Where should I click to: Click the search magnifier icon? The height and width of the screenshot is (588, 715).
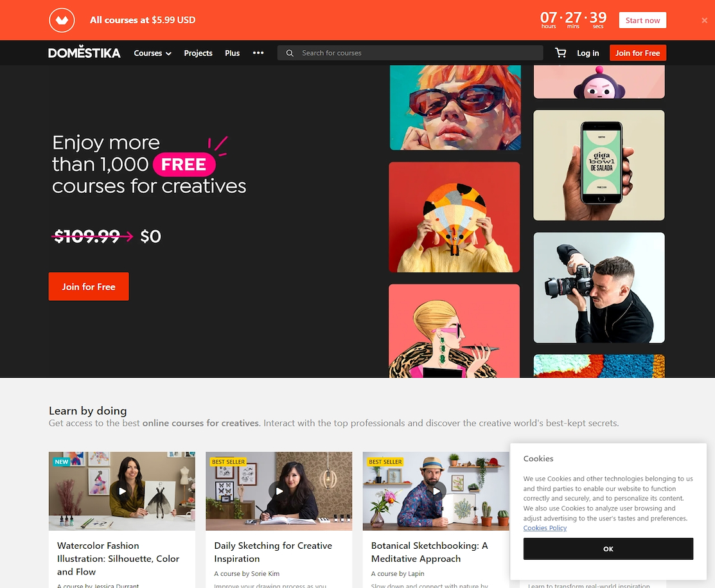pyautogui.click(x=290, y=53)
